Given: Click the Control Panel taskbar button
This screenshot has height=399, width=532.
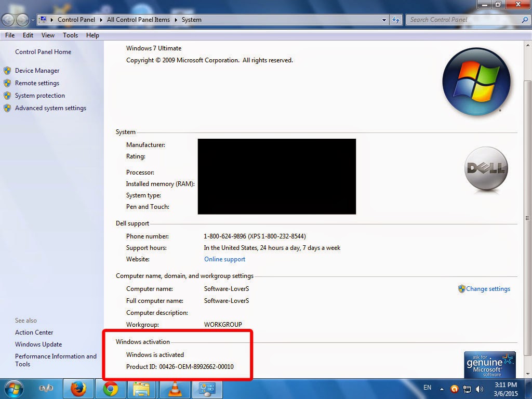Looking at the screenshot, I should pos(207,389).
